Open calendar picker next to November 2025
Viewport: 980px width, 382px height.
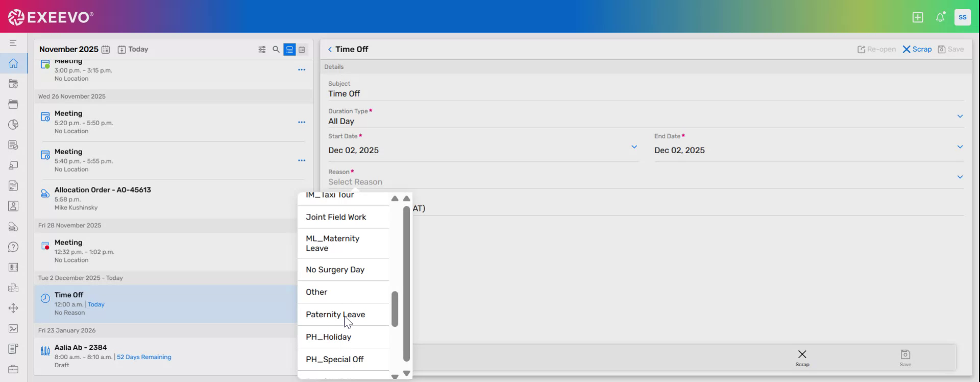tap(106, 50)
